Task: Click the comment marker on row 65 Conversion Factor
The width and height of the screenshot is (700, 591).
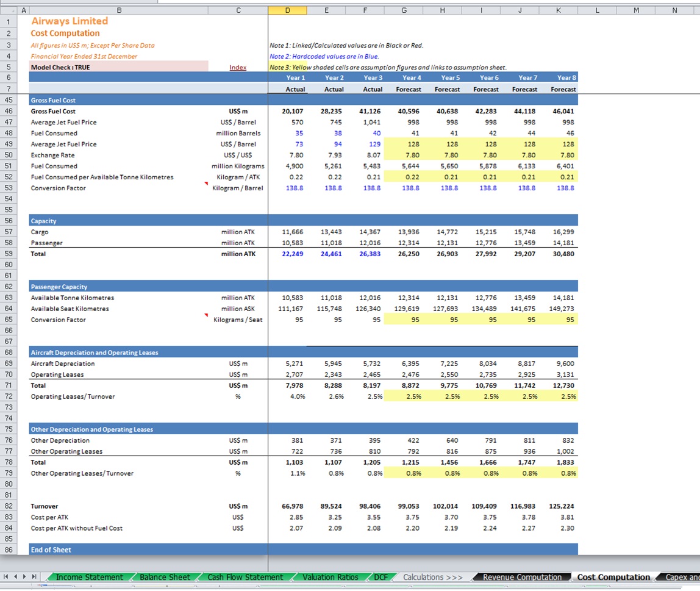Action: tap(206, 315)
